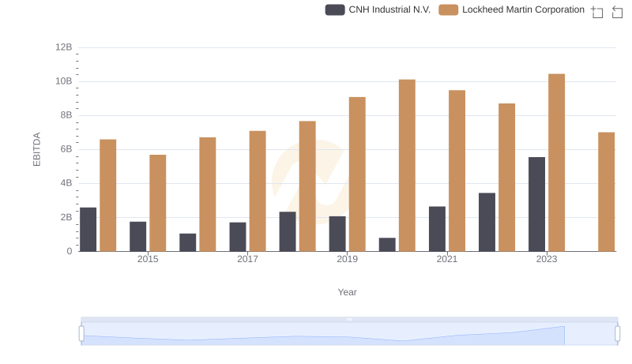Click the data zoom top move handle
The height and width of the screenshot is (364, 632).
349,319
